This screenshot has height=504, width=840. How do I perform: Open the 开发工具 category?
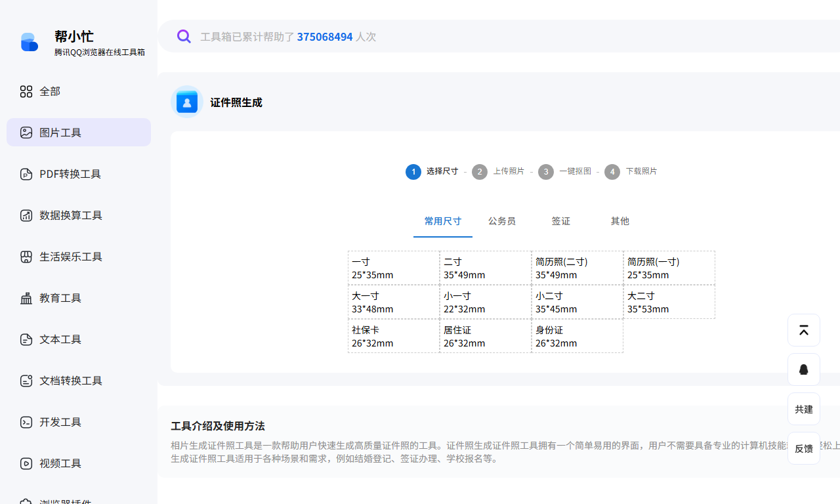[x=79, y=422]
